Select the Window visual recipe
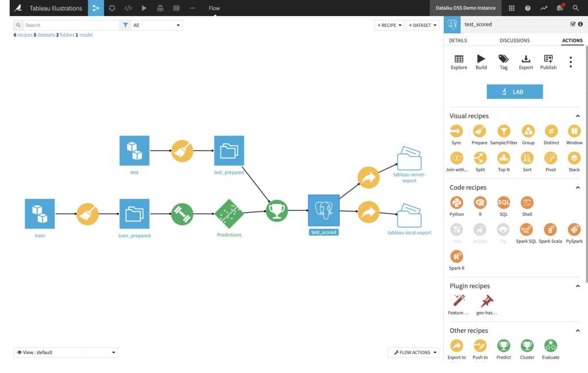588x373 pixels. click(x=574, y=132)
